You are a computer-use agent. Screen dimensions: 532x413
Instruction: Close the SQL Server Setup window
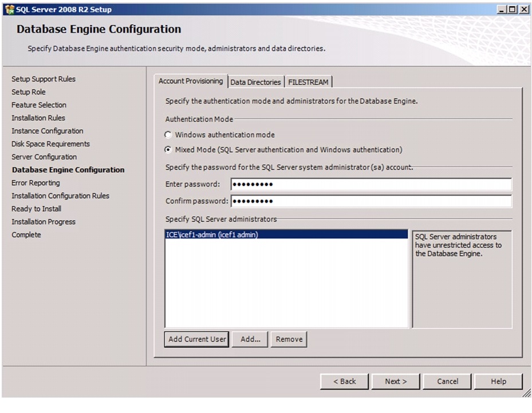point(524,10)
